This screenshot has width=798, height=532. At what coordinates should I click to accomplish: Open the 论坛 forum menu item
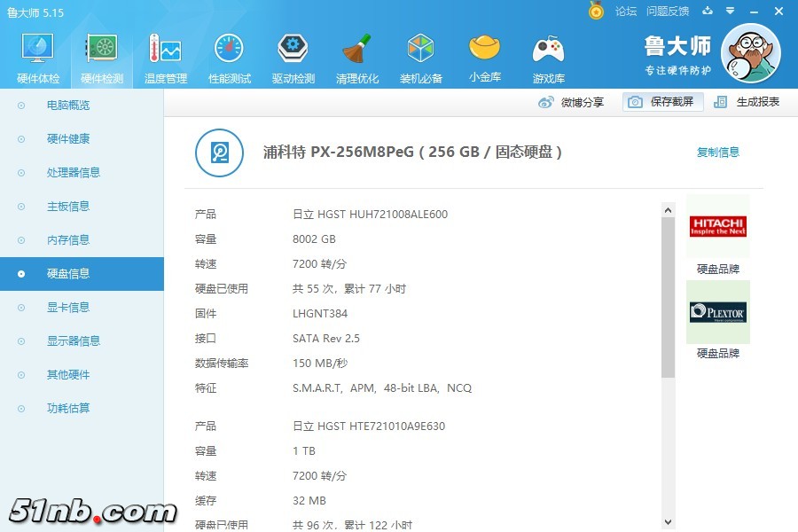(x=626, y=11)
